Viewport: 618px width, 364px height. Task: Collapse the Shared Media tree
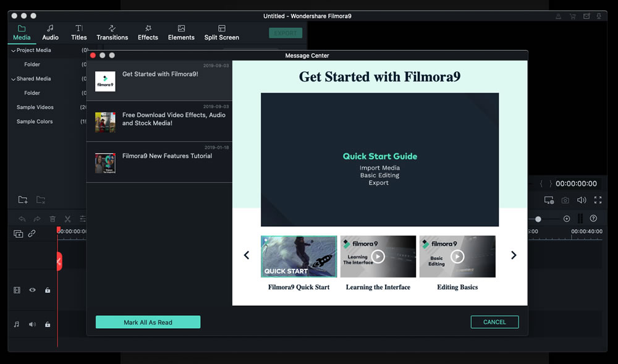tap(14, 78)
